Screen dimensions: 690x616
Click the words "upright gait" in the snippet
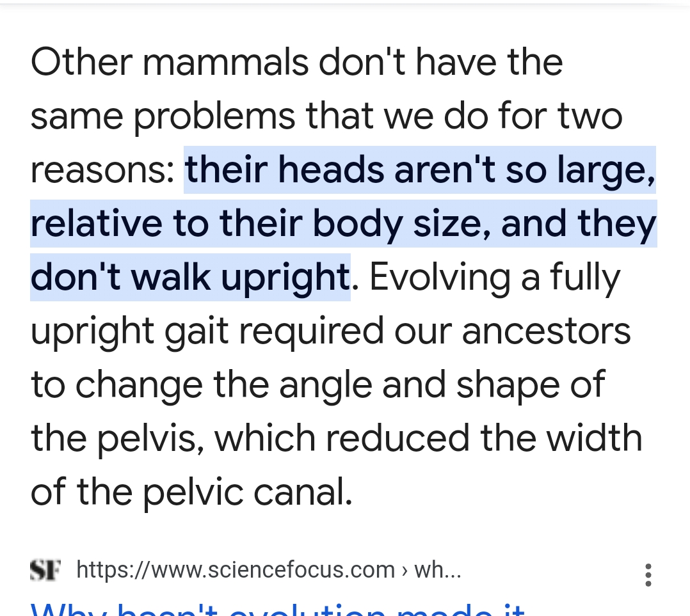(x=130, y=331)
